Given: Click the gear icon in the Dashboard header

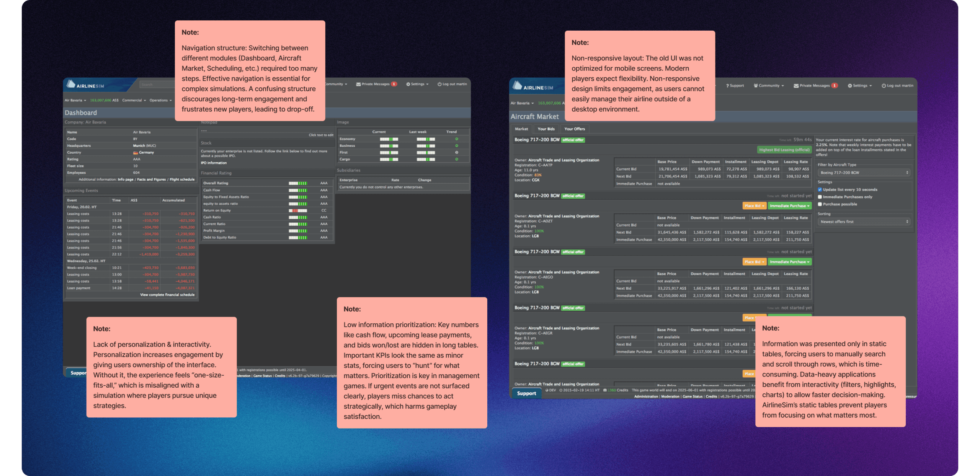Looking at the screenshot, I should tap(408, 84).
